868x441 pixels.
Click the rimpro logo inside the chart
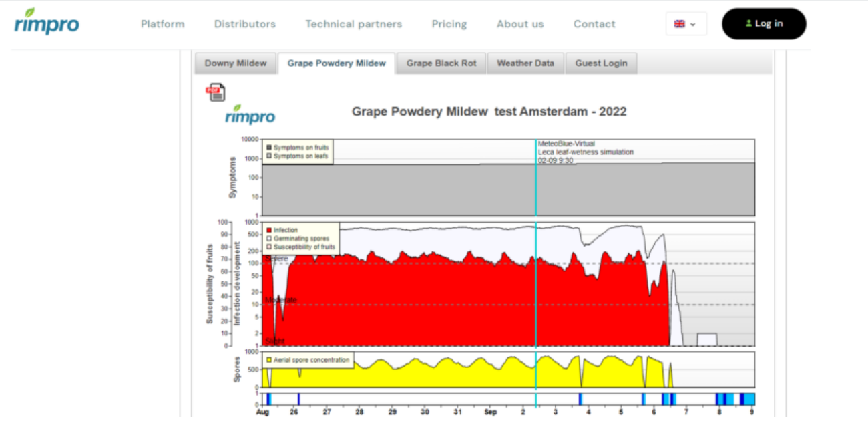point(250,115)
